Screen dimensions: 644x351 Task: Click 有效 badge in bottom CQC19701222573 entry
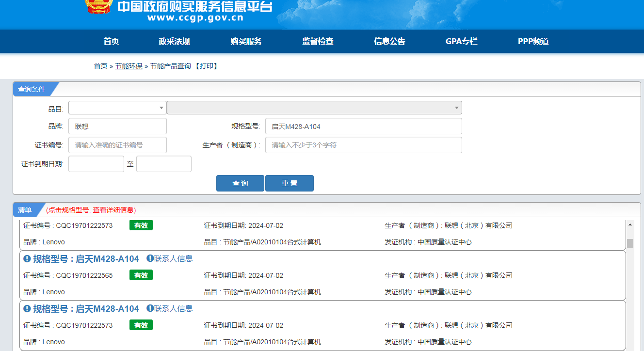[x=141, y=325]
